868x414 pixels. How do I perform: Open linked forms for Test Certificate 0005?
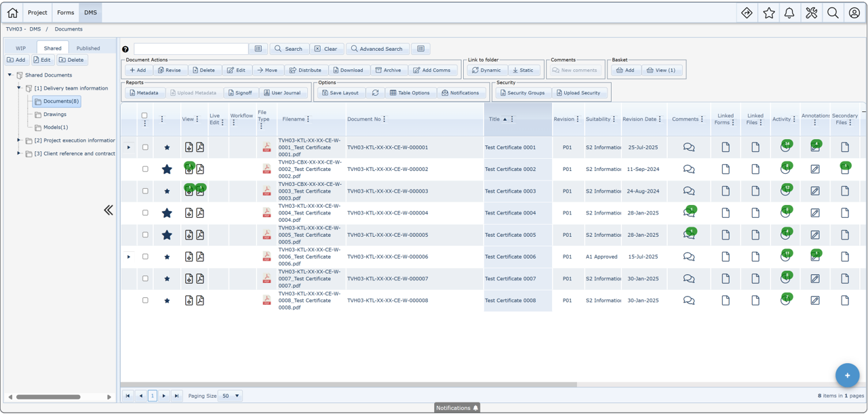tap(726, 235)
